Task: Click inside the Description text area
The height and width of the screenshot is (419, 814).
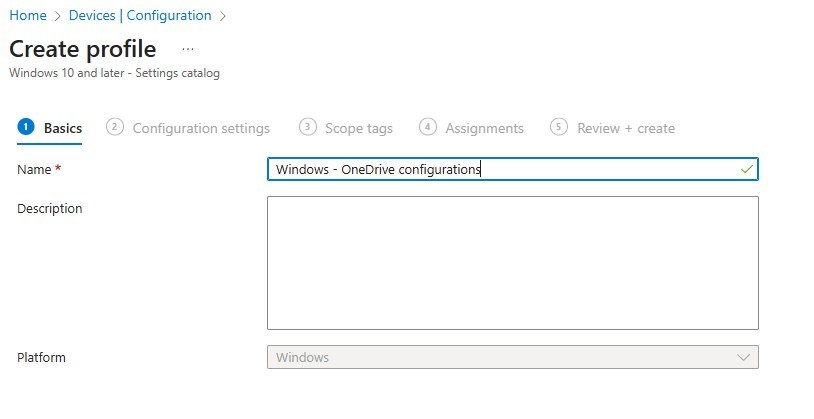Action: (x=512, y=262)
